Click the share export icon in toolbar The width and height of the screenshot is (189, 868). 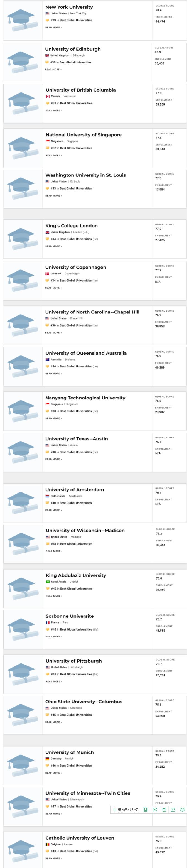pyautogui.click(x=173, y=810)
